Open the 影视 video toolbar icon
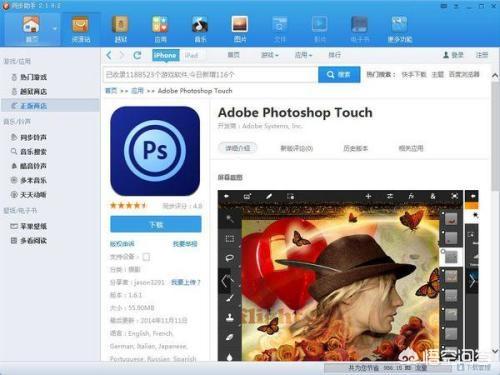This screenshot has height=375, width=500. (x=320, y=29)
